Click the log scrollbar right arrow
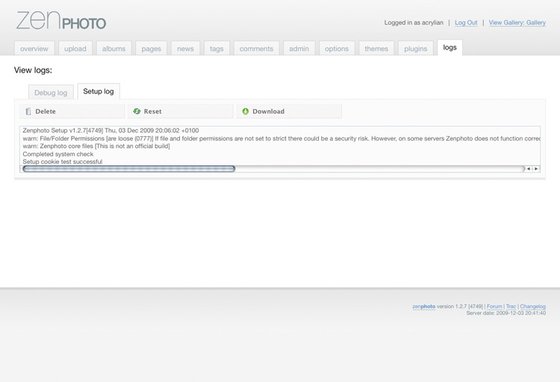 [536, 169]
